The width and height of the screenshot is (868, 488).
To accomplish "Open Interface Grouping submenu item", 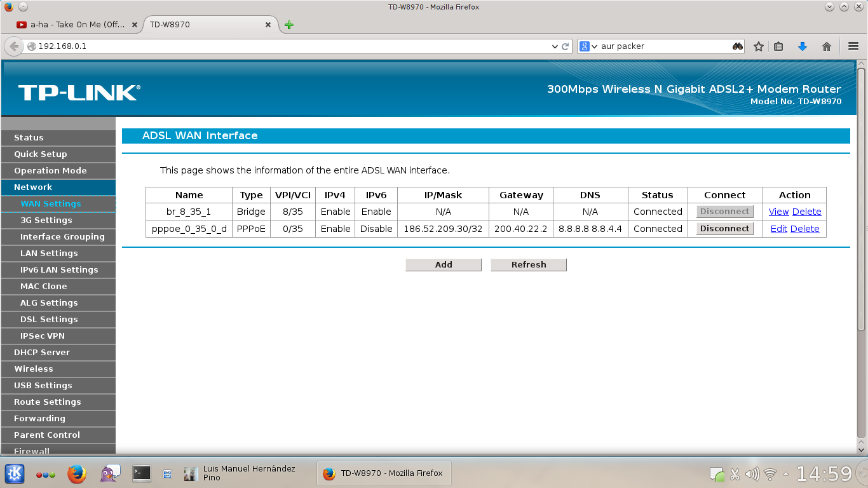I will 58,236.
